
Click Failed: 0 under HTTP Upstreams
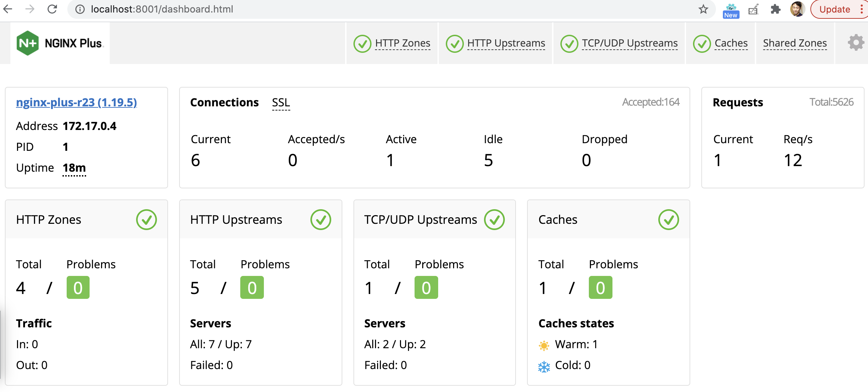tap(211, 365)
